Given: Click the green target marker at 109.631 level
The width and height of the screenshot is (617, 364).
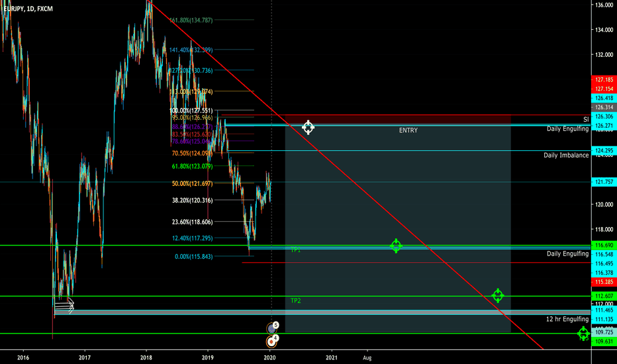Looking at the screenshot, I should (583, 333).
